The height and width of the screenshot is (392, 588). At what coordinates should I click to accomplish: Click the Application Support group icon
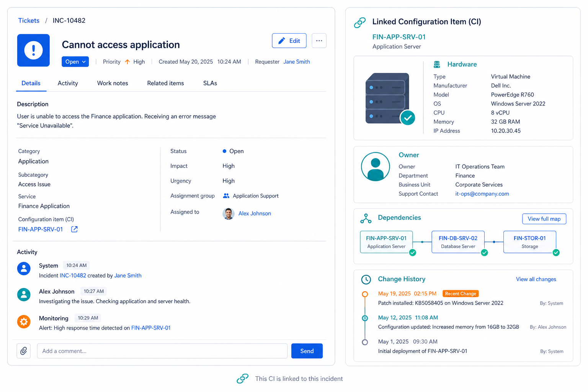tap(226, 196)
